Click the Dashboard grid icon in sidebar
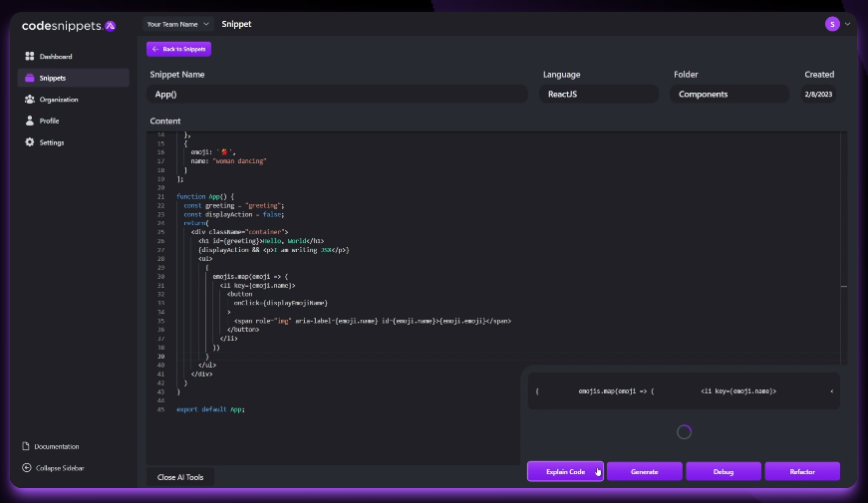The height and width of the screenshot is (503, 868). click(x=30, y=57)
